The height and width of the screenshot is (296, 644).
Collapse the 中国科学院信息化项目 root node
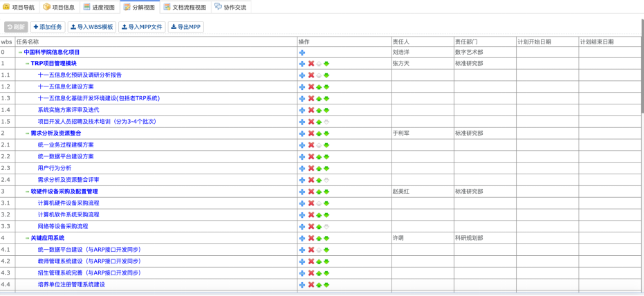(21, 52)
